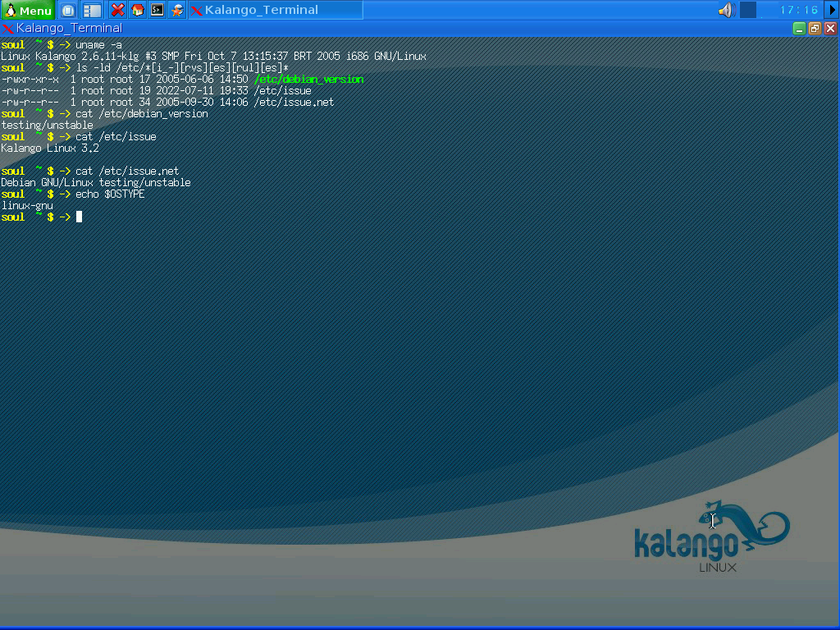Screen dimensions: 840x630
Task: Click 'Debian GNU/Linux testing/unstable' output line
Action: tap(96, 183)
